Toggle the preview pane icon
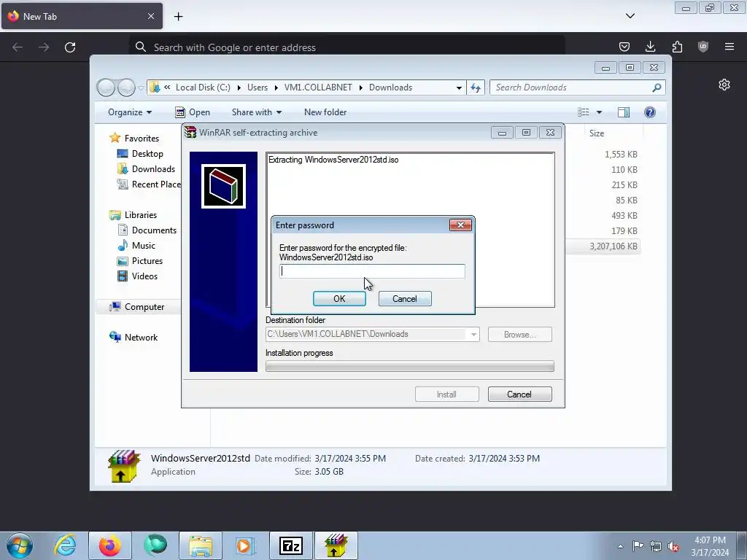Screen dimensions: 747x560 [624, 112]
